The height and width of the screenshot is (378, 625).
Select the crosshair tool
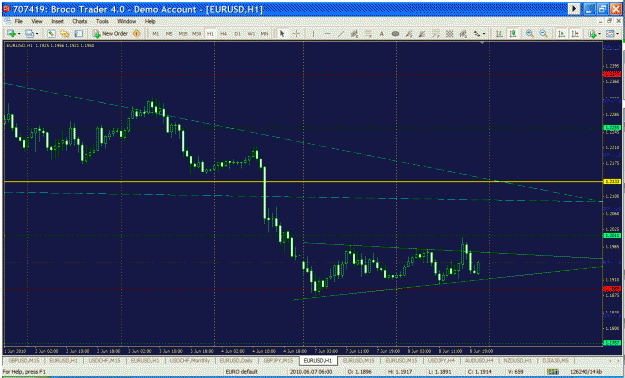(x=296, y=34)
